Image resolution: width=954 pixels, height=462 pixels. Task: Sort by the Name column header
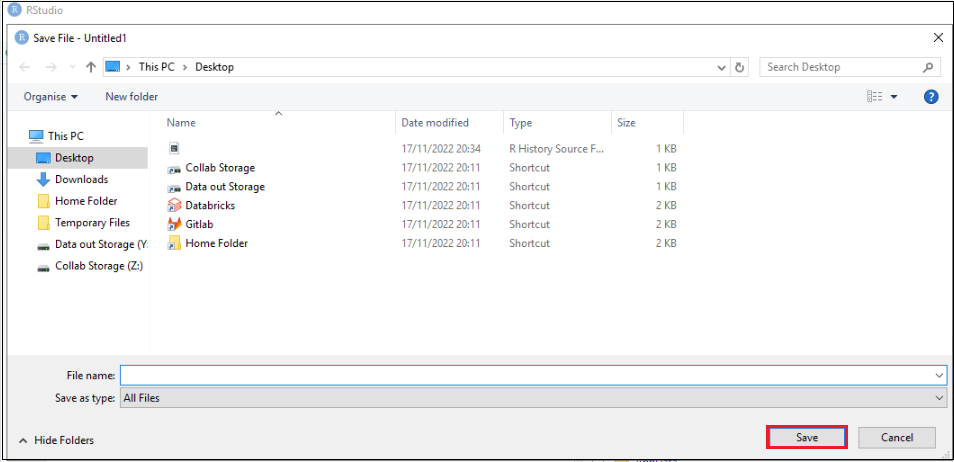[x=181, y=122]
